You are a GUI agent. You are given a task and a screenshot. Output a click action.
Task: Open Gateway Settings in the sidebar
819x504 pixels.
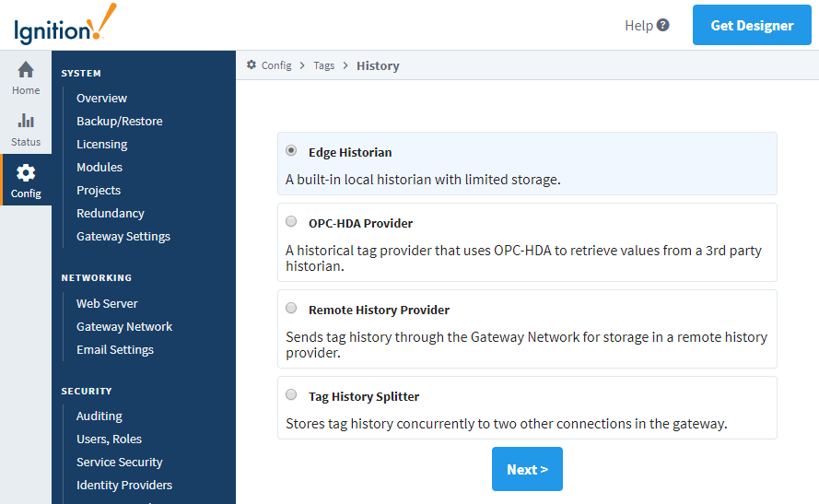pos(123,236)
